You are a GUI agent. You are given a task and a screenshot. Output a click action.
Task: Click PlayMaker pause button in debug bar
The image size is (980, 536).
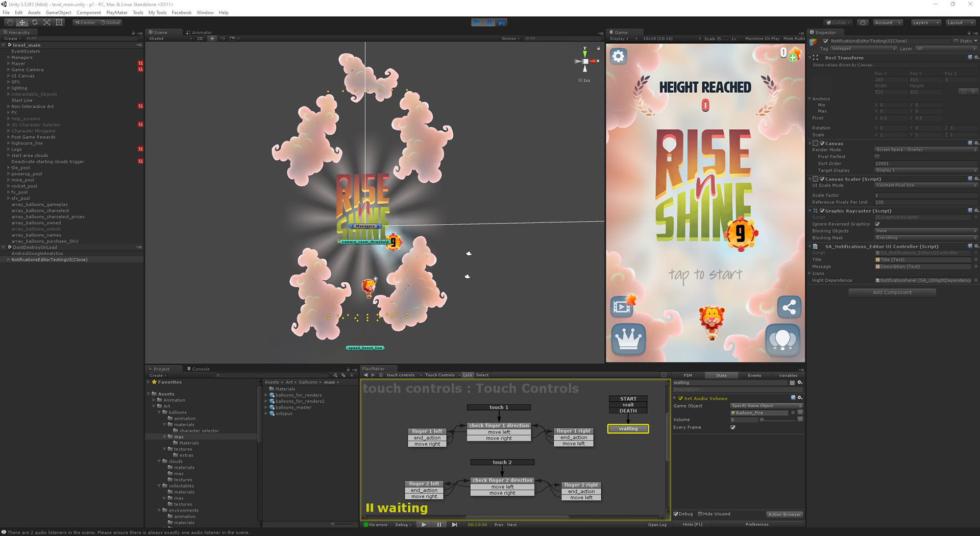click(439, 524)
